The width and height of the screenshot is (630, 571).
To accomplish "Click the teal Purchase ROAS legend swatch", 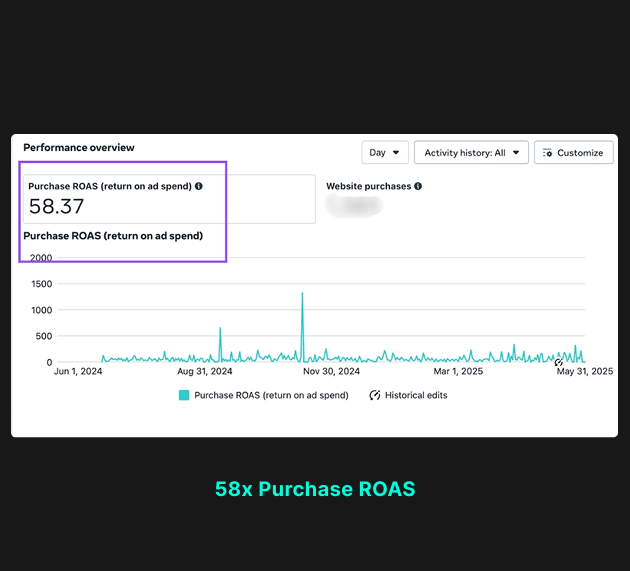I will pos(184,395).
